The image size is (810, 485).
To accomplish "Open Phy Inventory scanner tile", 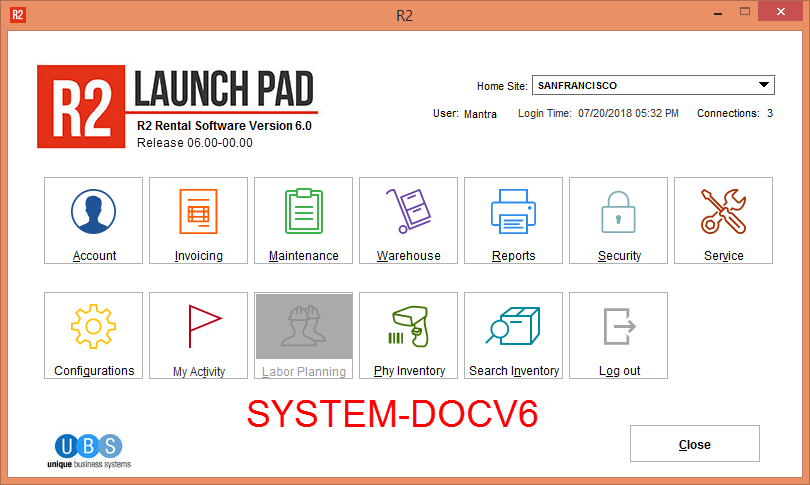I will (408, 336).
